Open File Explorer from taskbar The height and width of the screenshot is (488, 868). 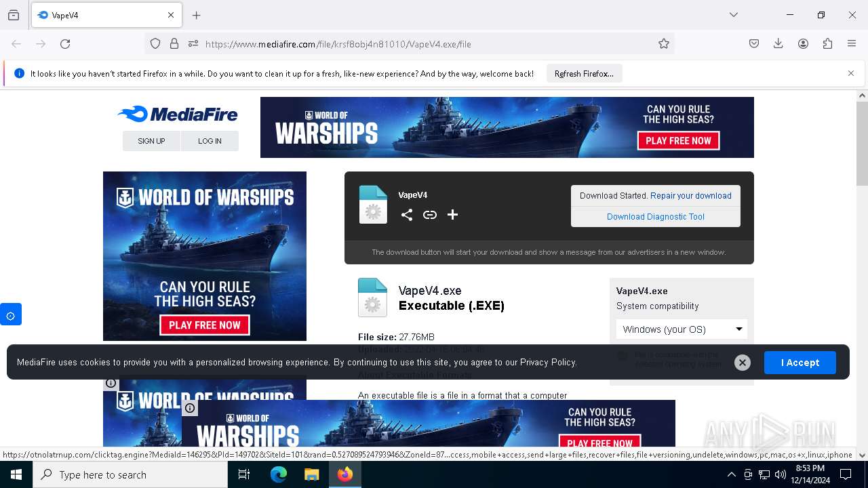(311, 474)
